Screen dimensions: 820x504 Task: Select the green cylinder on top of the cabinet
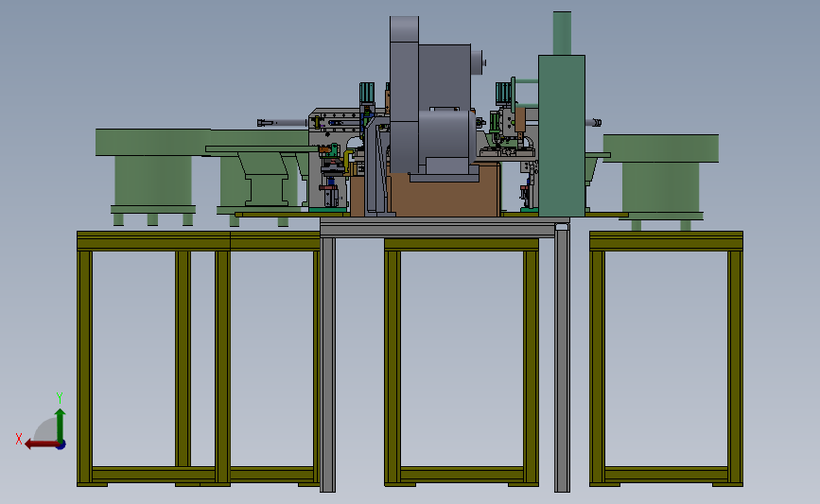(x=562, y=33)
